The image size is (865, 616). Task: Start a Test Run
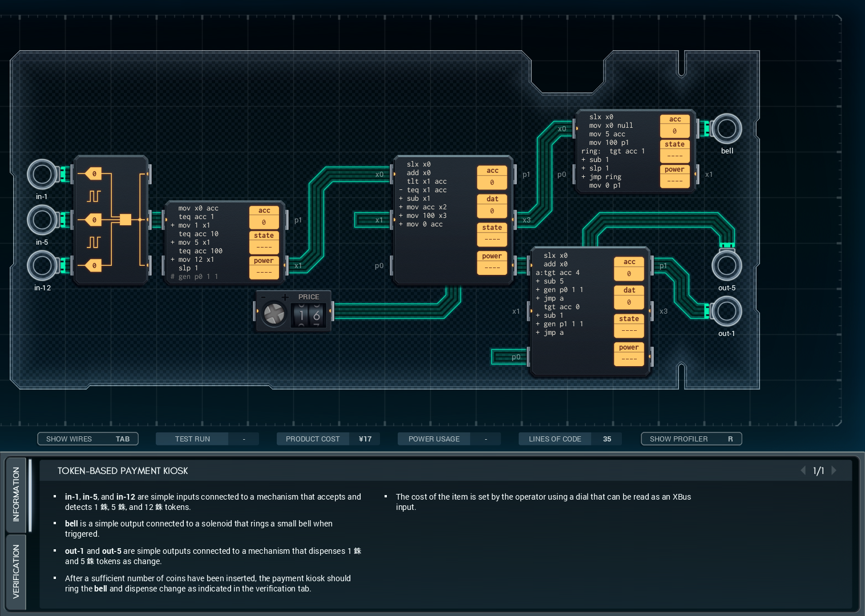[x=193, y=439]
